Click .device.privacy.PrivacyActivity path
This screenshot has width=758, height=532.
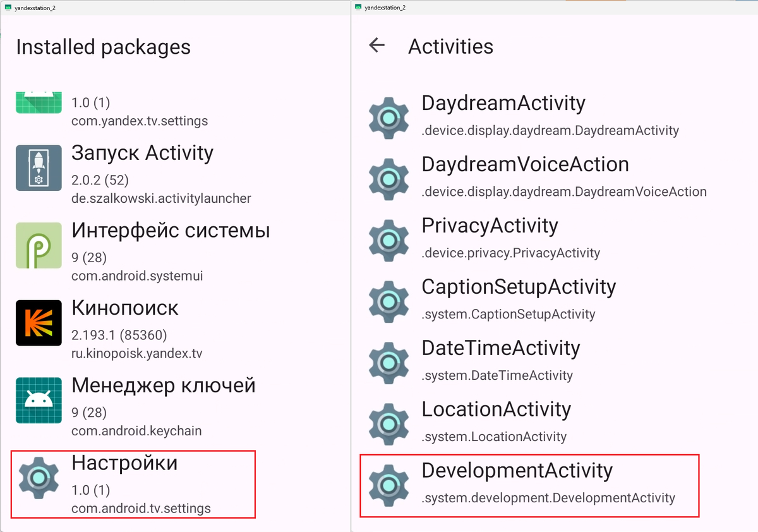coord(510,253)
